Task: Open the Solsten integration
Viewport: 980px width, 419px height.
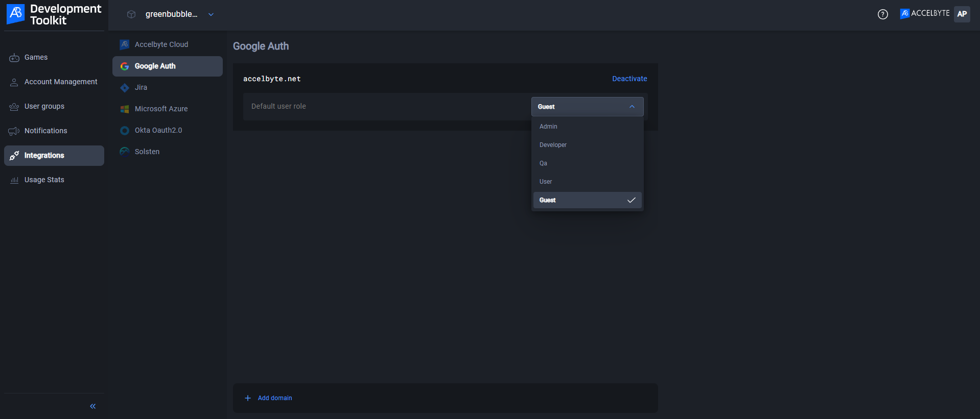Action: pyautogui.click(x=168, y=152)
